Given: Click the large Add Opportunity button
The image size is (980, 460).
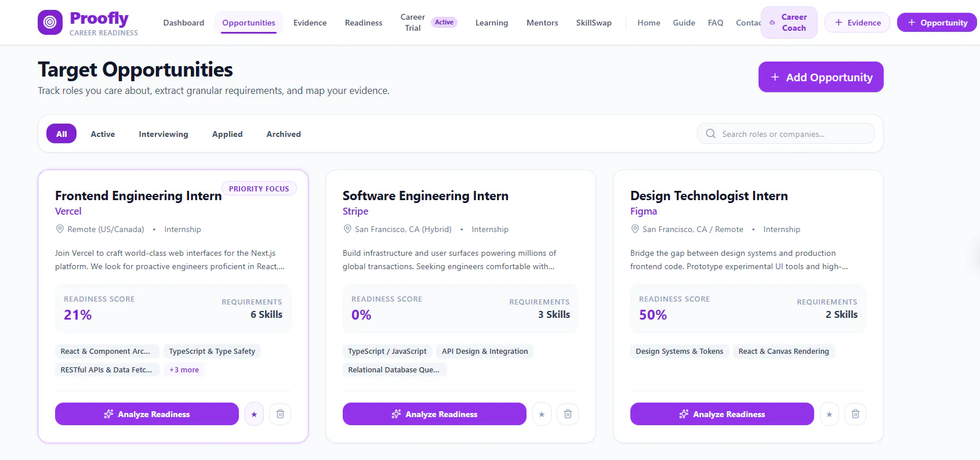Looking at the screenshot, I should (821, 77).
